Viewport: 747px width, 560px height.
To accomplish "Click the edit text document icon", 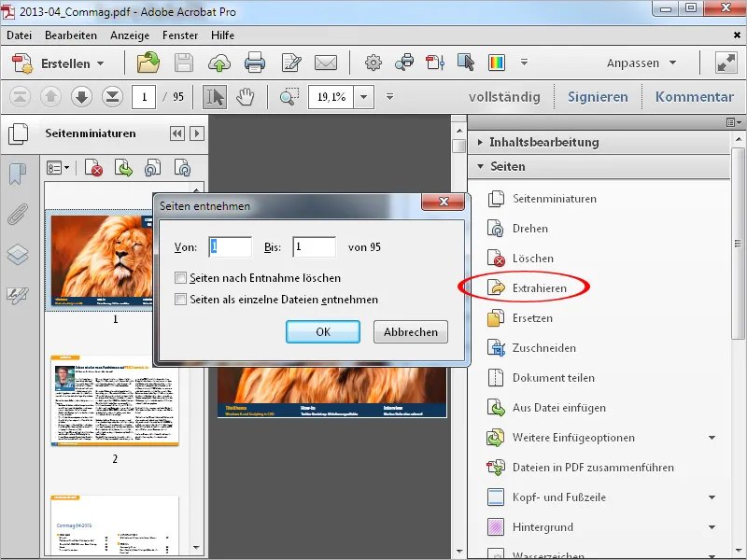I will [291, 63].
